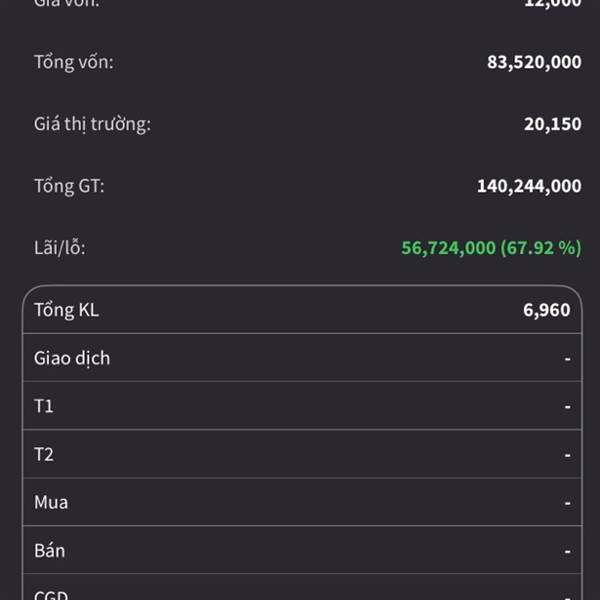600x600 pixels.
Task: Open the Giao dịch row
Action: [72, 358]
